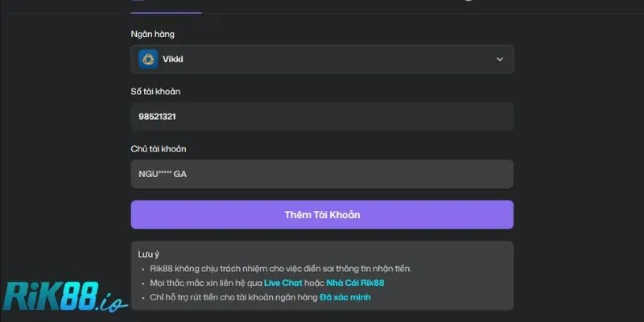Click the Số tài khoản label text
This screenshot has width=644, height=322.
pyautogui.click(x=155, y=92)
